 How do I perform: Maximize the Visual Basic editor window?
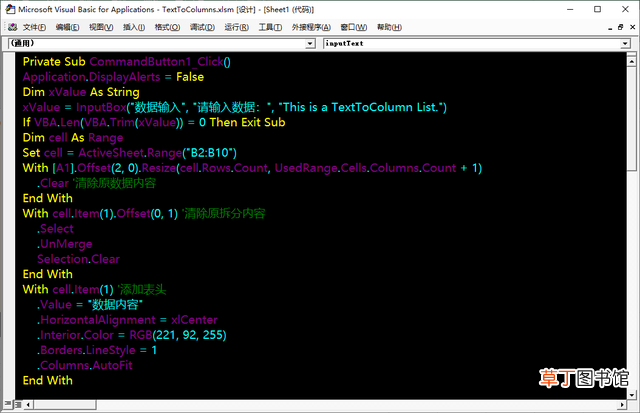[x=598, y=9]
